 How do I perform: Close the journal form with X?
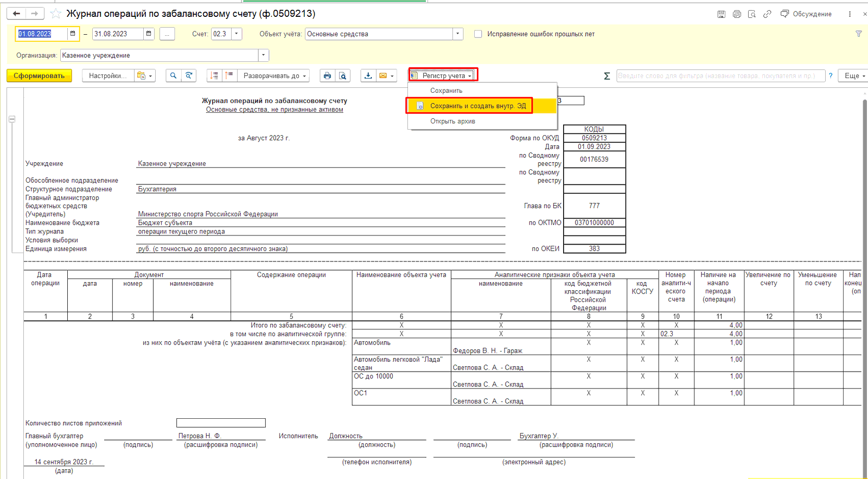click(865, 14)
